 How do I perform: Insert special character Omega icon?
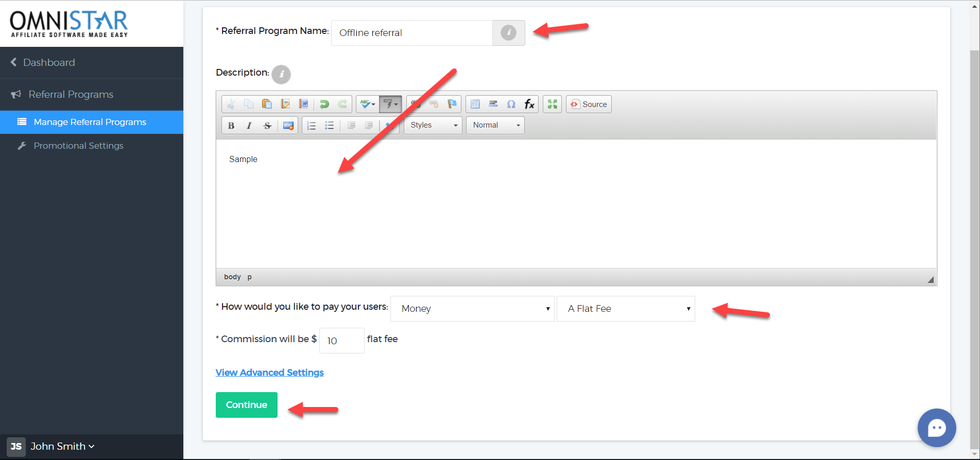tap(511, 104)
